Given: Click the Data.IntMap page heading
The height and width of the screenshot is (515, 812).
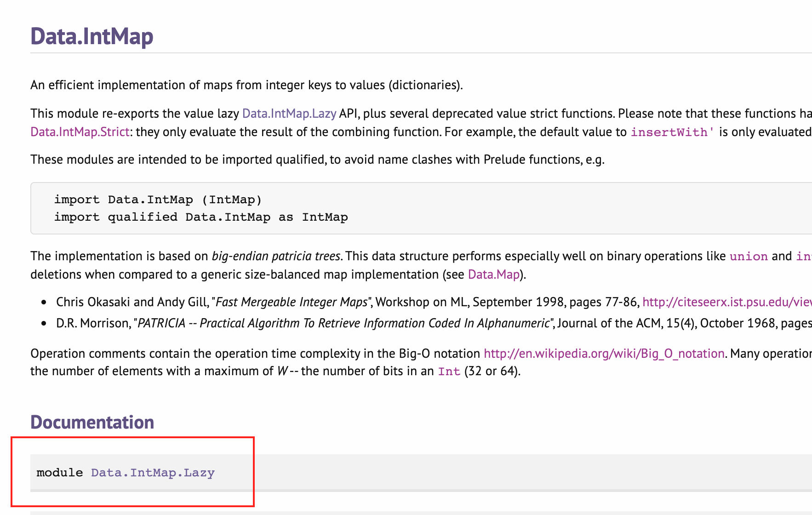Looking at the screenshot, I should click(x=92, y=36).
